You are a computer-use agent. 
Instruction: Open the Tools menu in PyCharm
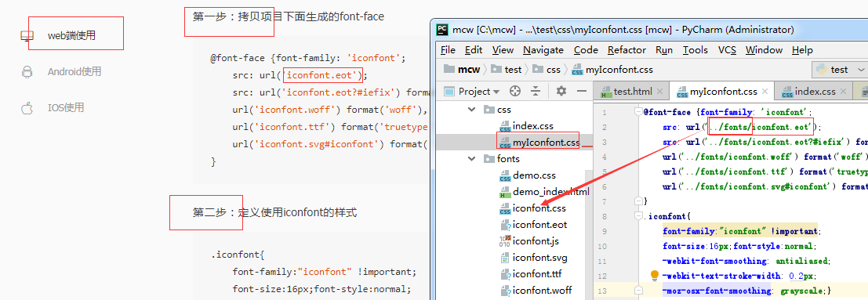pyautogui.click(x=695, y=50)
